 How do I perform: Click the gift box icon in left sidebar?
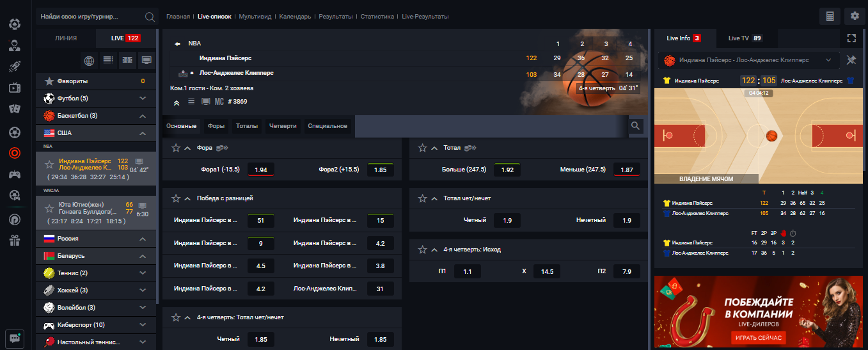[x=14, y=240]
